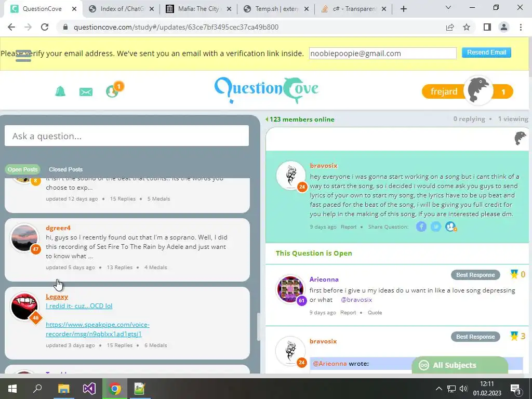Open Chrome three-dot menu
Image resolution: width=532 pixels, height=399 pixels.
(x=521, y=27)
